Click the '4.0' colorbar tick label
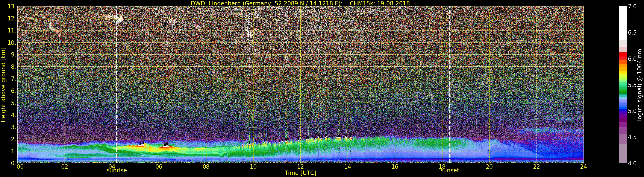 pos(632,163)
